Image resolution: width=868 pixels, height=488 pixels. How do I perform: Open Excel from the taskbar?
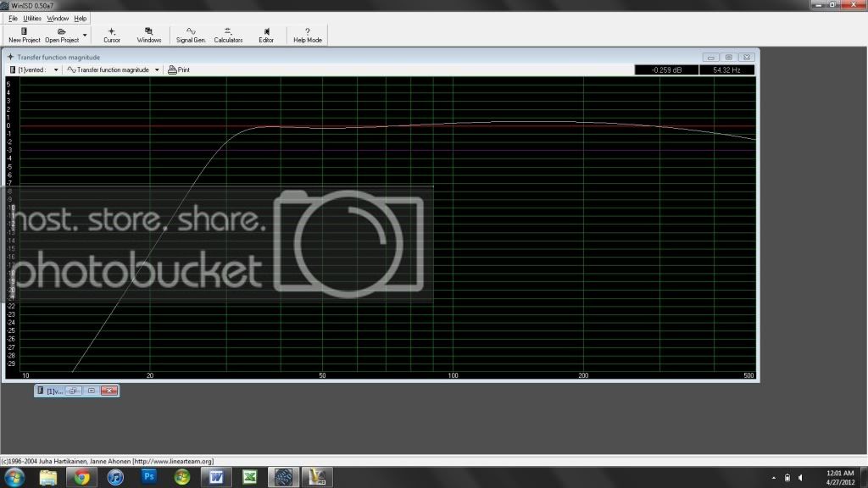[x=250, y=477]
